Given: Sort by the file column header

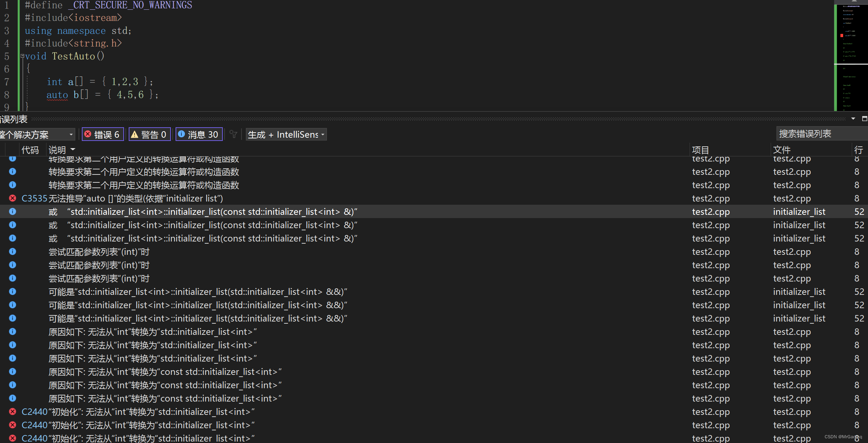Looking at the screenshot, I should 781,150.
